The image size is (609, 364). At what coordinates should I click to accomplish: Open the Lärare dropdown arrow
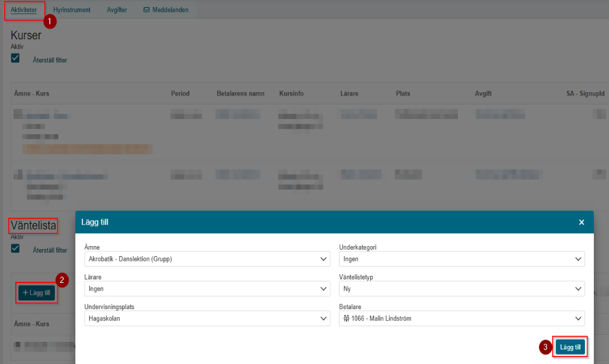coord(323,289)
